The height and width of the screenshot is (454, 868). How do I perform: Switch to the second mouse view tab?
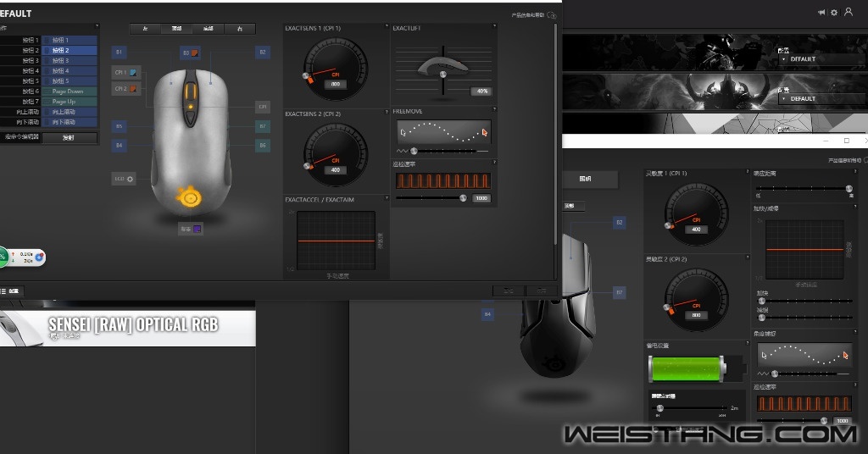click(176, 29)
